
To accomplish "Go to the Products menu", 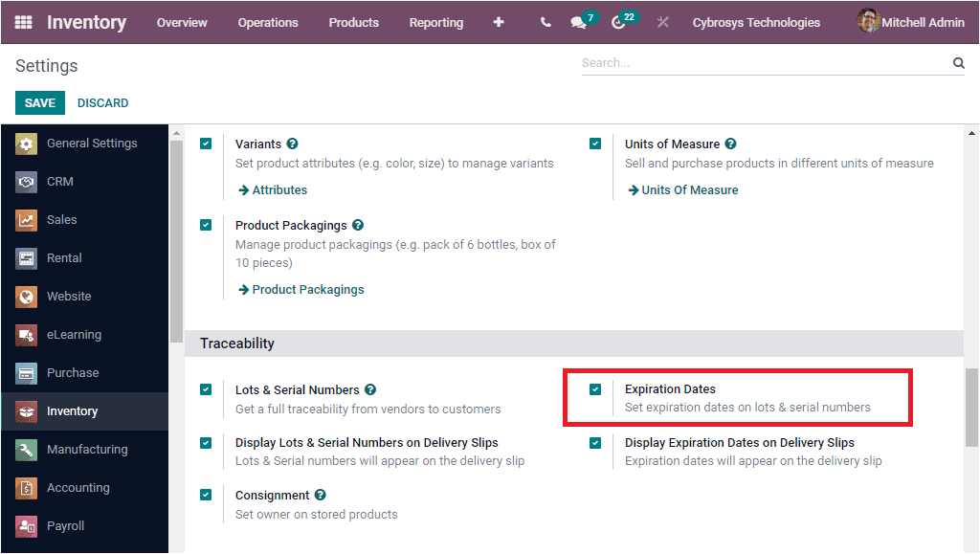I will click(x=353, y=22).
